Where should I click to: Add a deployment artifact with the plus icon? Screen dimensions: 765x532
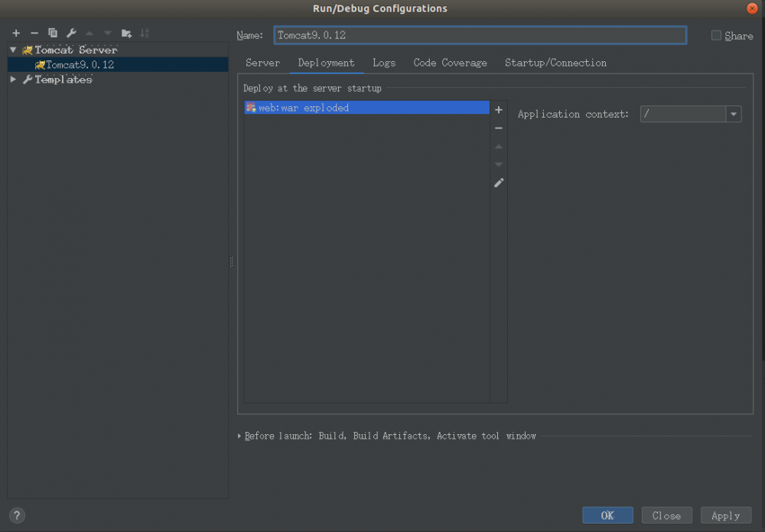tap(498, 109)
